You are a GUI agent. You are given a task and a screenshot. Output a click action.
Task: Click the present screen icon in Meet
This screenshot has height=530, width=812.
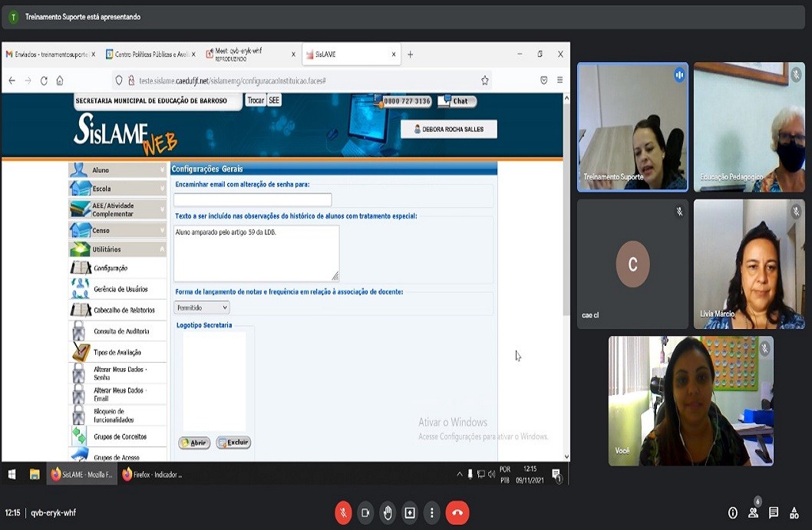(x=410, y=513)
